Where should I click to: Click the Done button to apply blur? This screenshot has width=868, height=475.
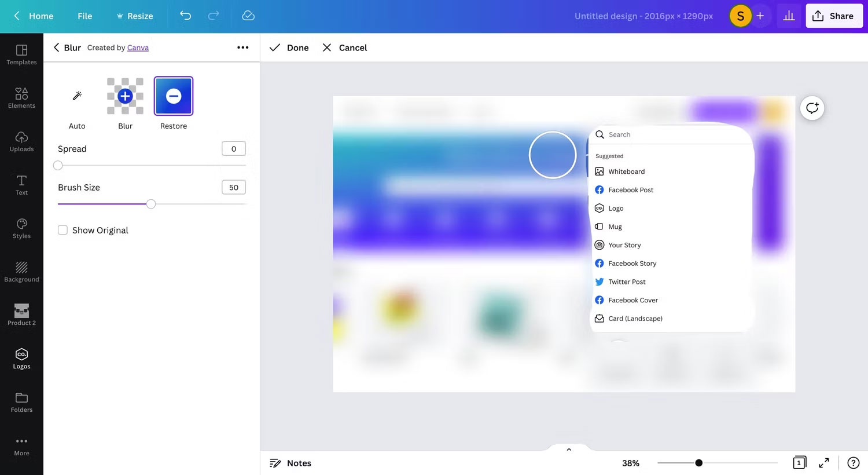[x=289, y=47]
